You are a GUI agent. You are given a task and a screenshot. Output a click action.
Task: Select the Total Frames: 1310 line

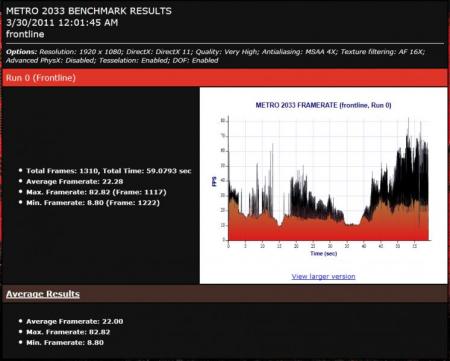[x=109, y=171]
